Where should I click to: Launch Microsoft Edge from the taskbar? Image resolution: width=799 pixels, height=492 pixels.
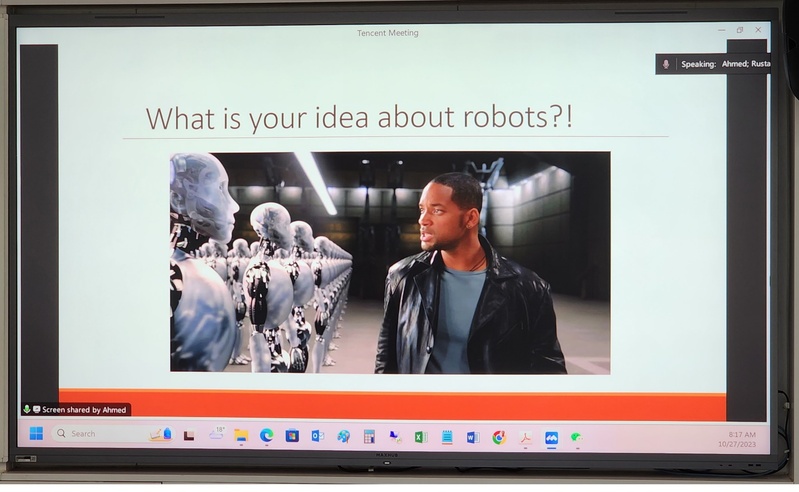pyautogui.click(x=267, y=436)
